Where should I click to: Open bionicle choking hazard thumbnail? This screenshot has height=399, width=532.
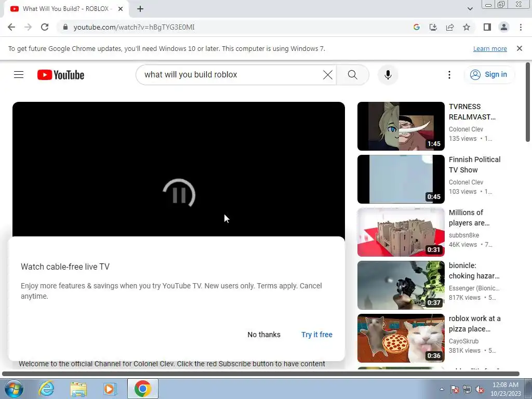click(401, 285)
